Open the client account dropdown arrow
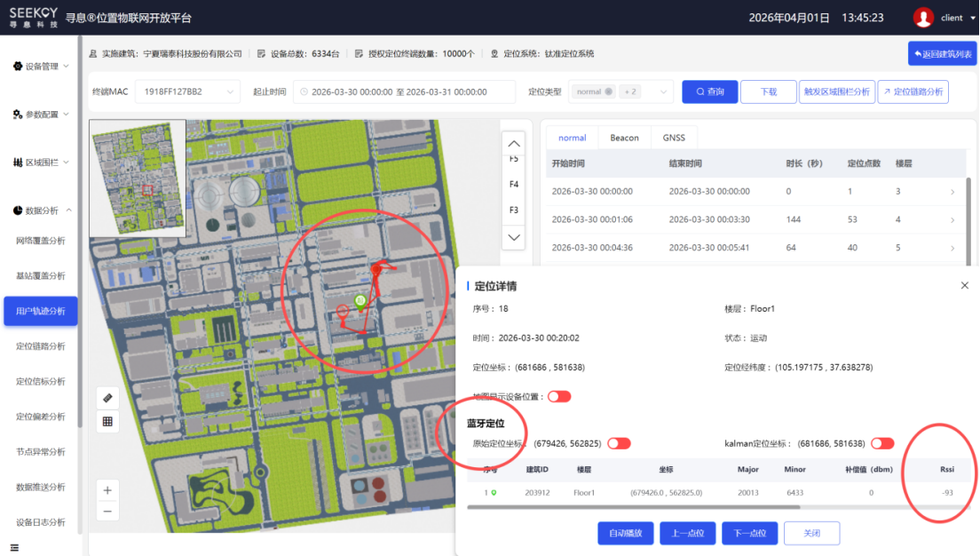 973,18
